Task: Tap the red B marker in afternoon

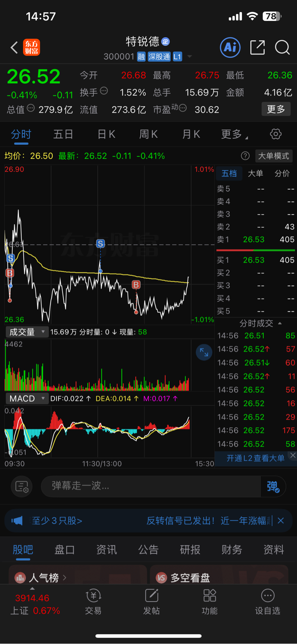Action: pyautogui.click(x=136, y=285)
